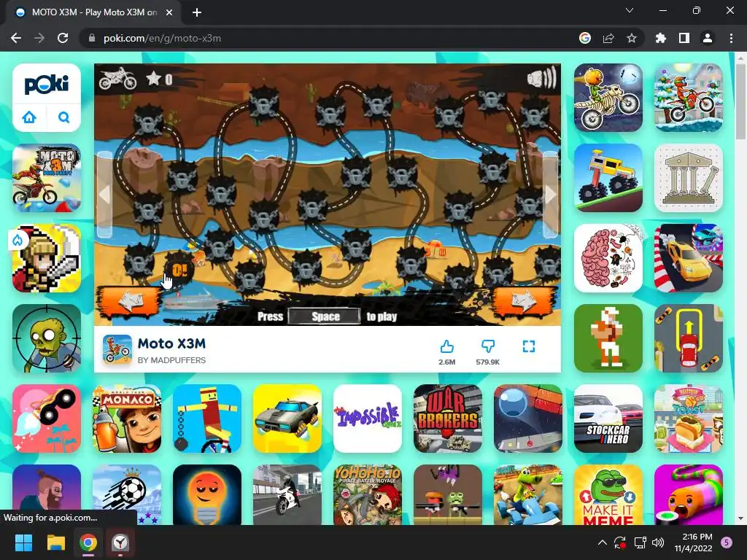This screenshot has height=560, width=747.
Task: Open the white motorcycle racing thumbnail
Action: click(287, 495)
